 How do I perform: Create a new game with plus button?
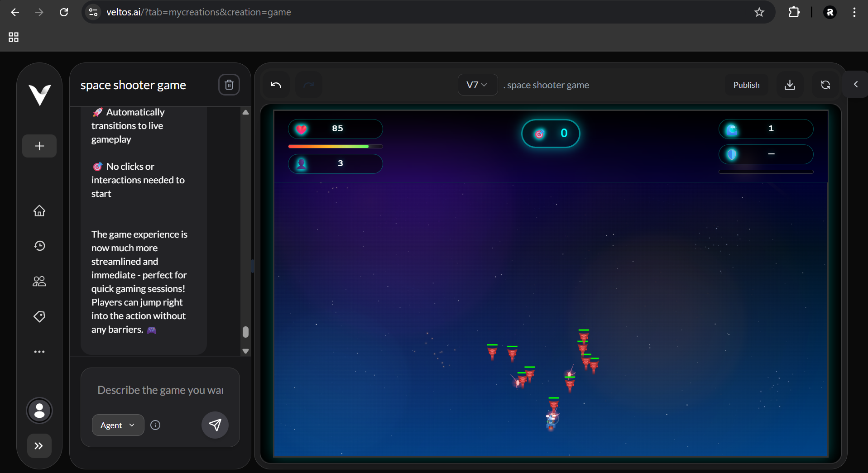coord(39,146)
